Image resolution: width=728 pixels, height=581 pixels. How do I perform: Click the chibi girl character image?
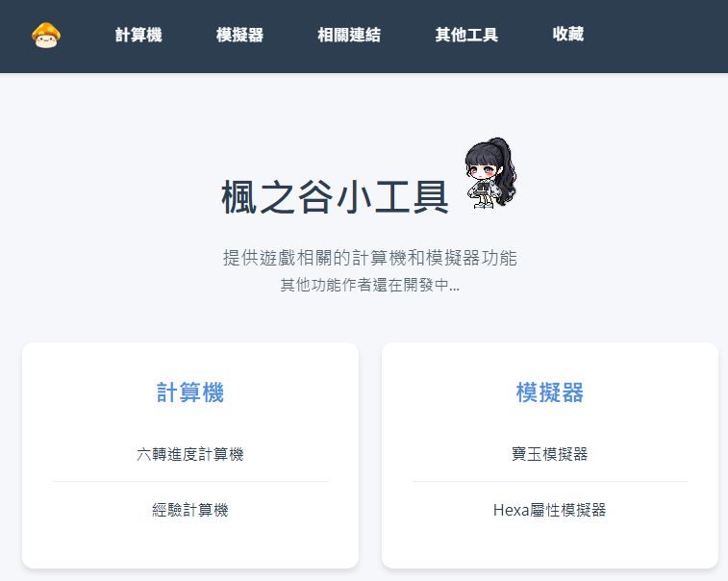490,172
